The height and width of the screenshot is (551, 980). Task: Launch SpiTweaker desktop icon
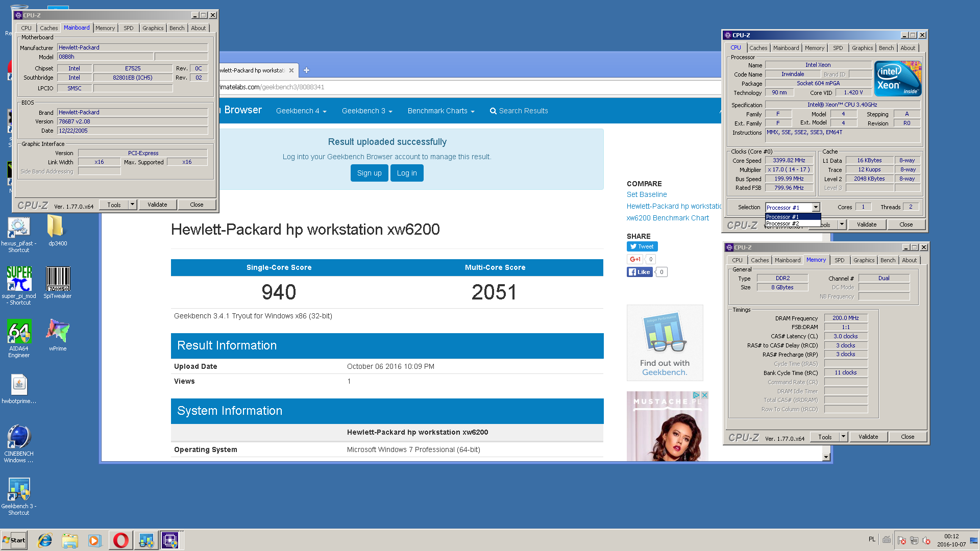tap(58, 282)
